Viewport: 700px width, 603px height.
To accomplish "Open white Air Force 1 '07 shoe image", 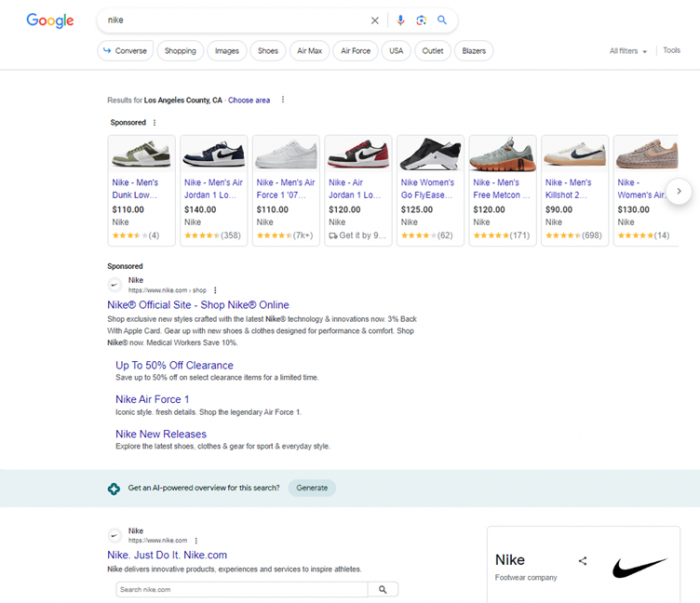I will coord(286,154).
